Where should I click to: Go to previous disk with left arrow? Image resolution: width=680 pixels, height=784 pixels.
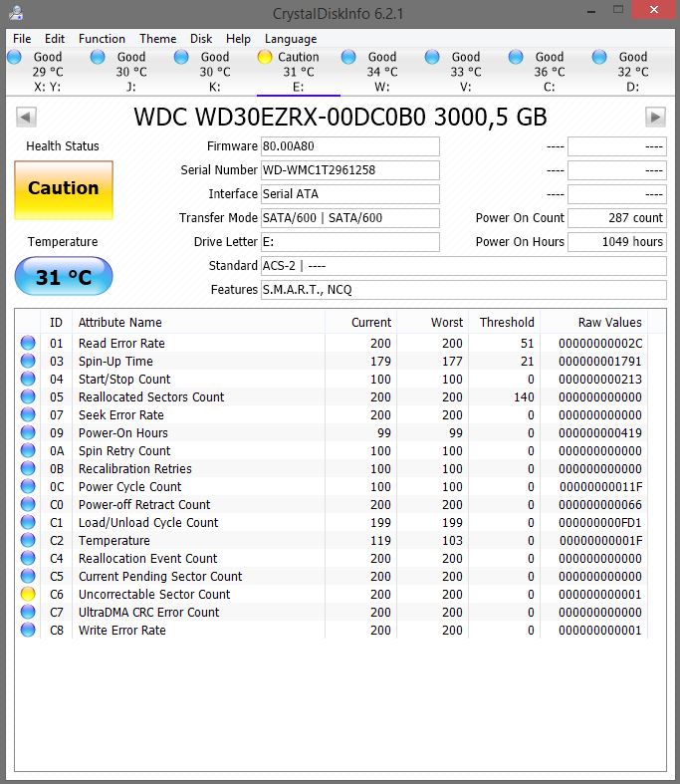coord(26,118)
